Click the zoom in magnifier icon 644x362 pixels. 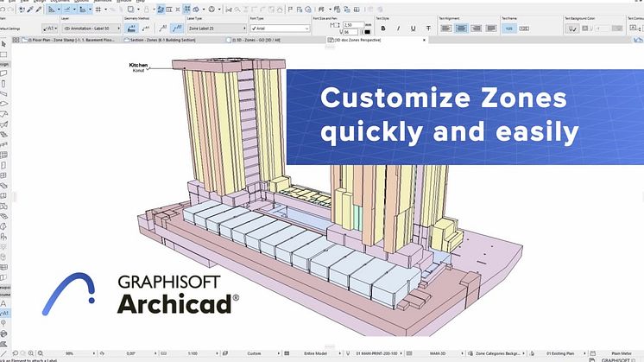point(31,353)
